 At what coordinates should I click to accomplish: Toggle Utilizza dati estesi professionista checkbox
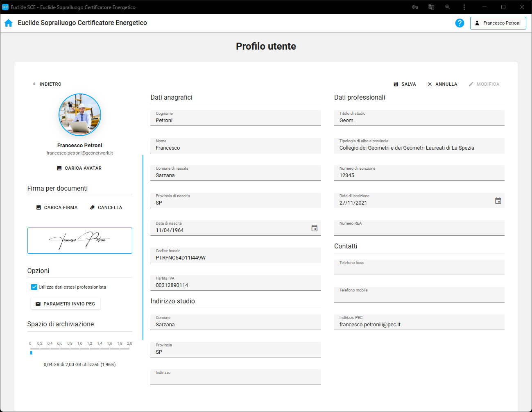(x=34, y=287)
